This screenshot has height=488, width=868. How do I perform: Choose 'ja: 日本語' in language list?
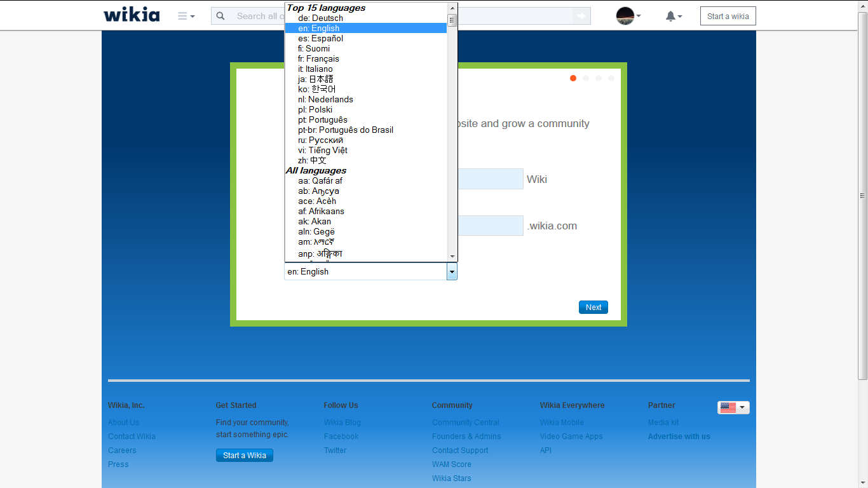point(315,79)
